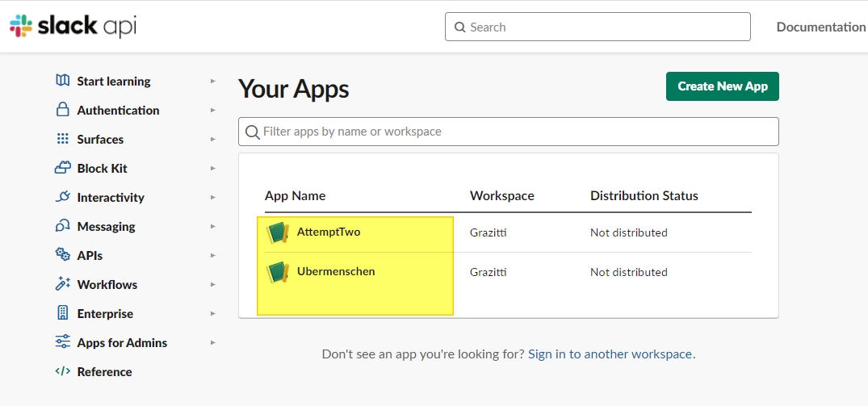Open the Documentation menu item
Viewport: 868px width, 406px height.
820,27
